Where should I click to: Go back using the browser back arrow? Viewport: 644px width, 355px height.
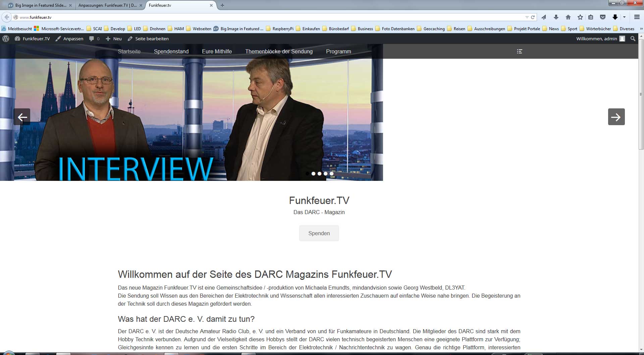pyautogui.click(x=7, y=17)
